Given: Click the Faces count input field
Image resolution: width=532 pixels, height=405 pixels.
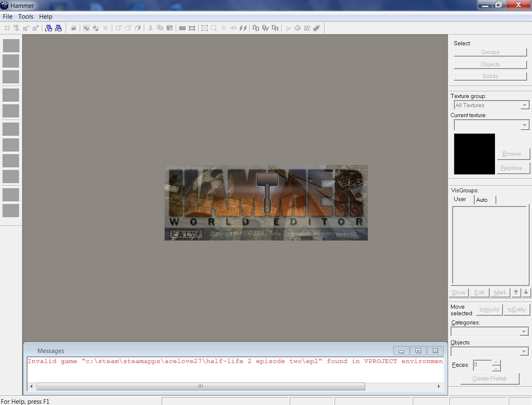Looking at the screenshot, I should (482, 365).
